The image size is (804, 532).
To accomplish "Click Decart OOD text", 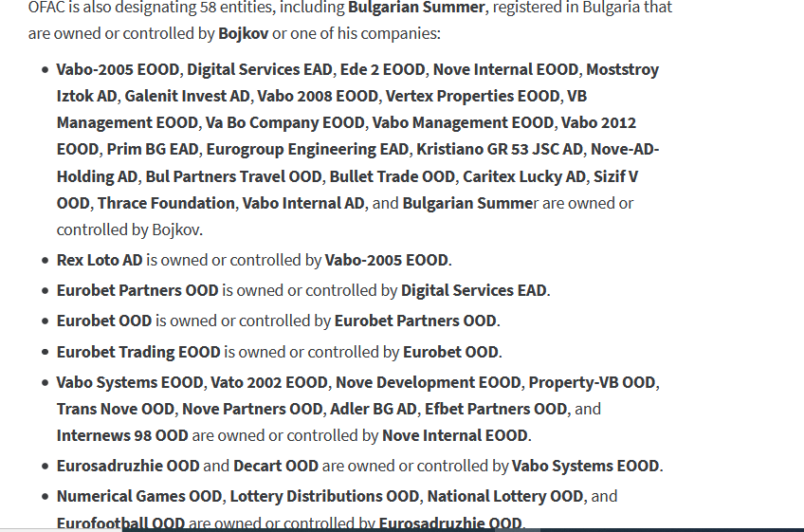I will click(x=276, y=466).
